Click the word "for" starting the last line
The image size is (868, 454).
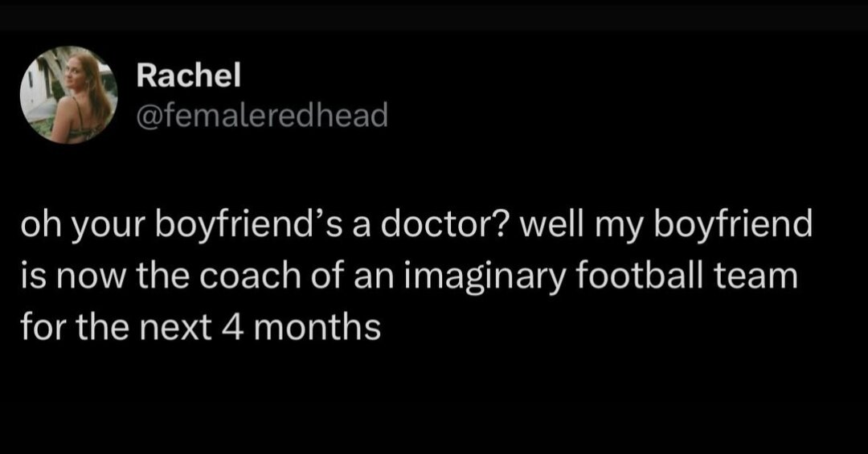click(x=37, y=329)
